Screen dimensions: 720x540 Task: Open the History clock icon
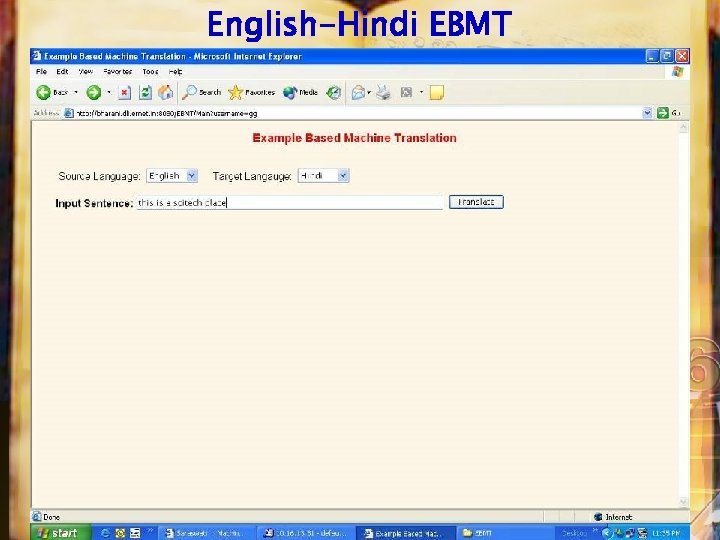(x=334, y=92)
